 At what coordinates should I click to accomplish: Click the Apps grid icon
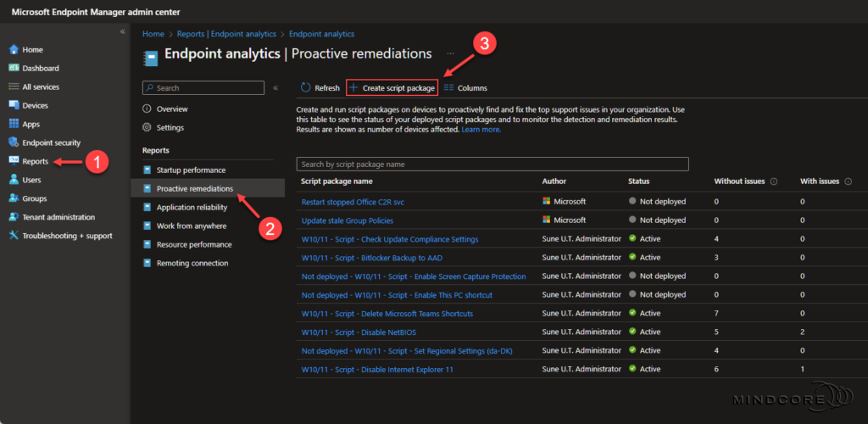(x=14, y=124)
